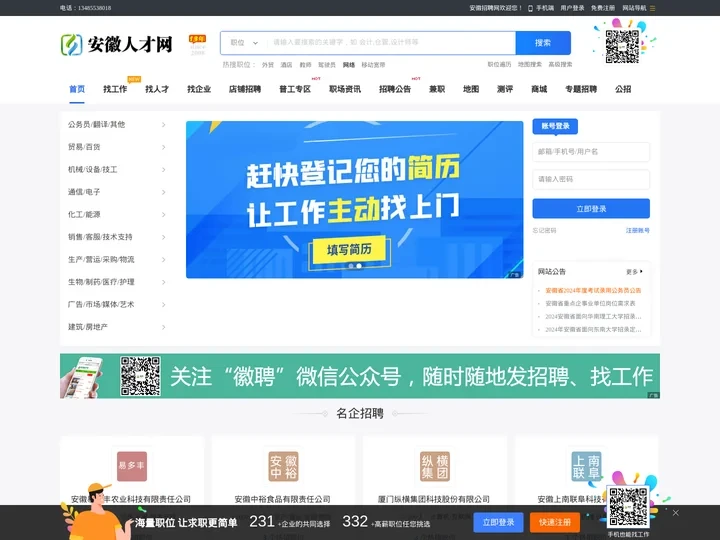Go to the 首页 tab
This screenshot has width=720, height=540.
click(x=77, y=89)
